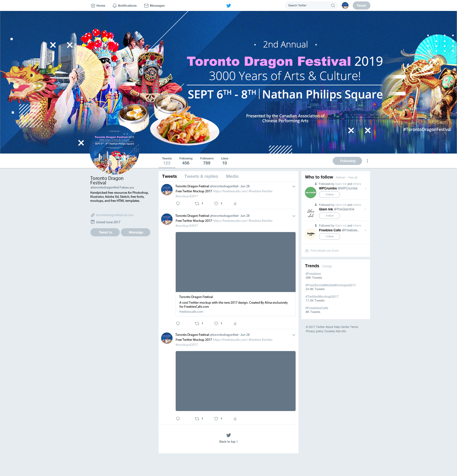Open torontodragonfestival.com profile link
The height and width of the screenshot is (476, 457).
pyautogui.click(x=115, y=215)
